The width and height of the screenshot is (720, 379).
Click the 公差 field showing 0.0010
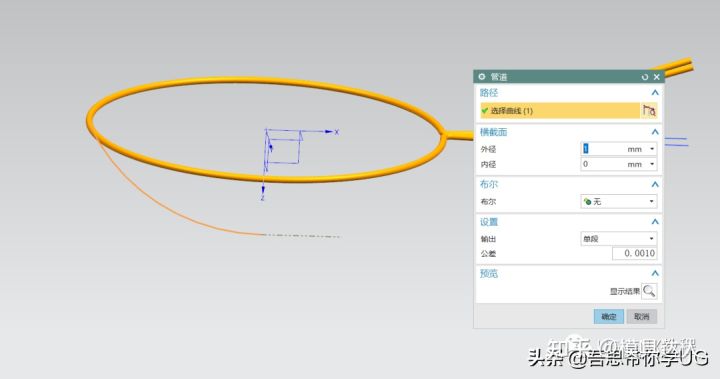pyautogui.click(x=634, y=253)
